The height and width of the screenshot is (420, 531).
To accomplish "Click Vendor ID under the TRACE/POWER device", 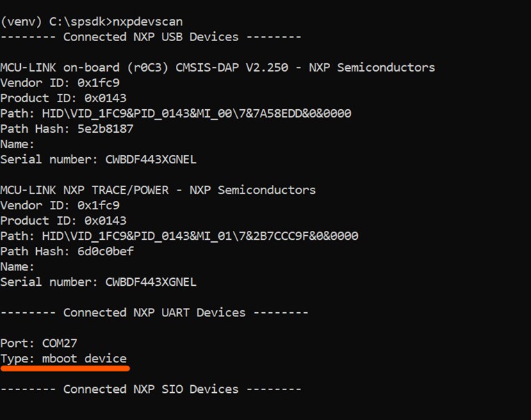I will coord(60,205).
